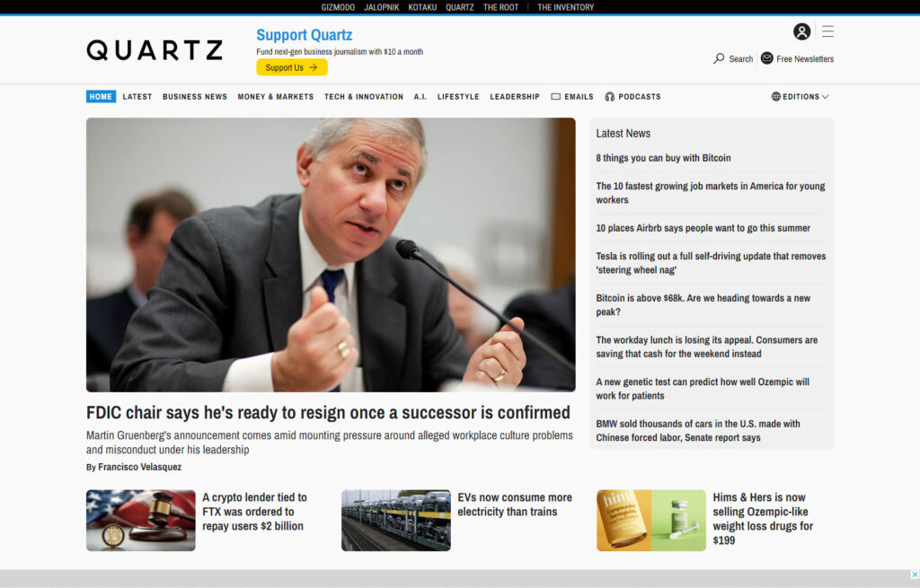Click the EV car train thumbnail
The height and width of the screenshot is (588, 920).
point(396,521)
